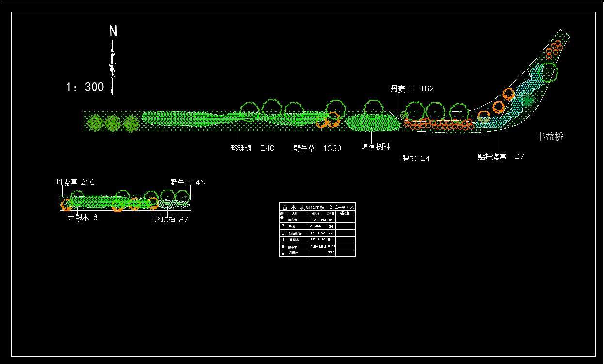The image size is (604, 364).
Task: Select the small orange circles cluster at top right
Action: point(554,49)
